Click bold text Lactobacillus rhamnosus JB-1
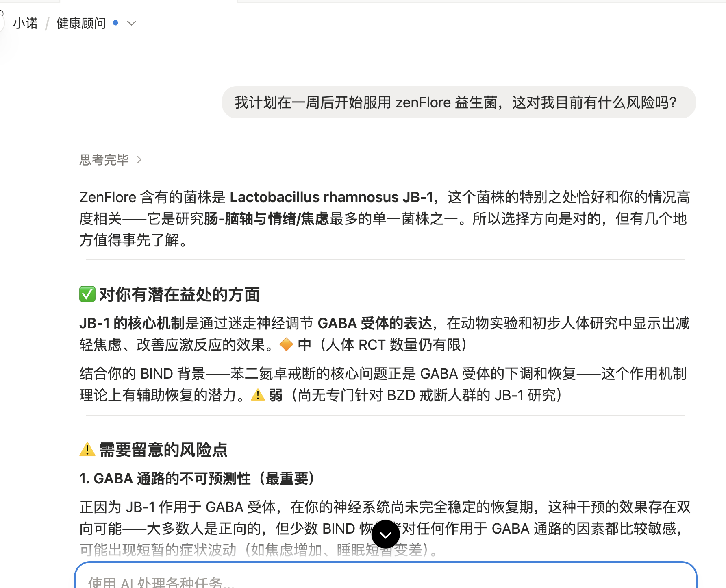 point(331,197)
